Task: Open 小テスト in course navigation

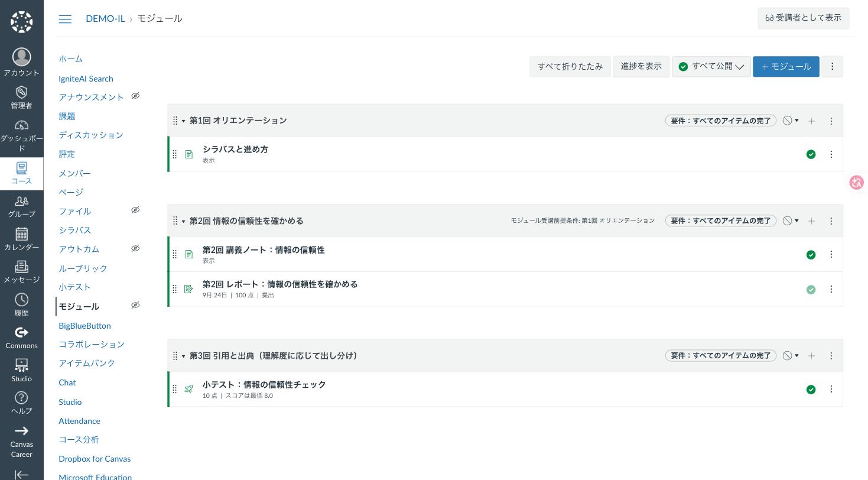Action: [x=74, y=287]
